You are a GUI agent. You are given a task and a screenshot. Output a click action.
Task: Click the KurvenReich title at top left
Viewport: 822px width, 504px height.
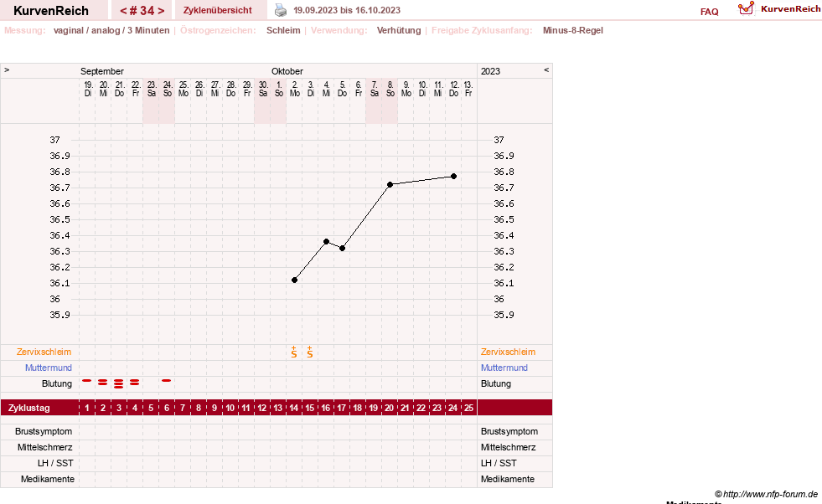51,11
